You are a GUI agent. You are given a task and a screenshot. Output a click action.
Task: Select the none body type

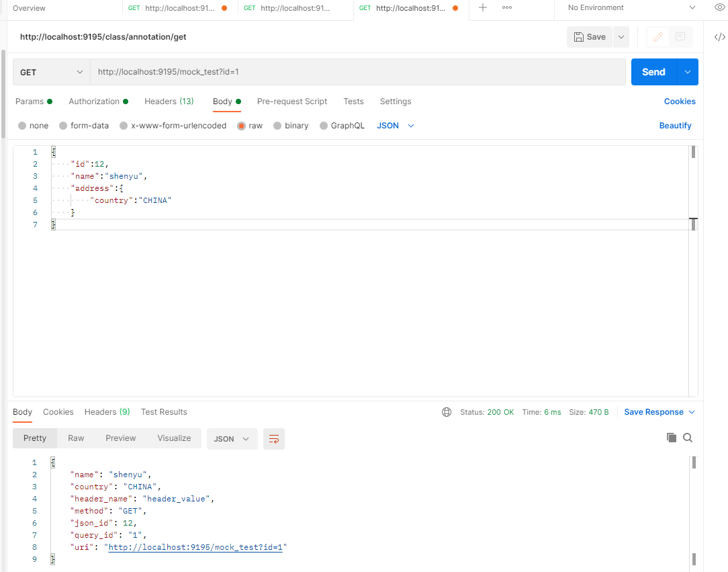(x=33, y=126)
